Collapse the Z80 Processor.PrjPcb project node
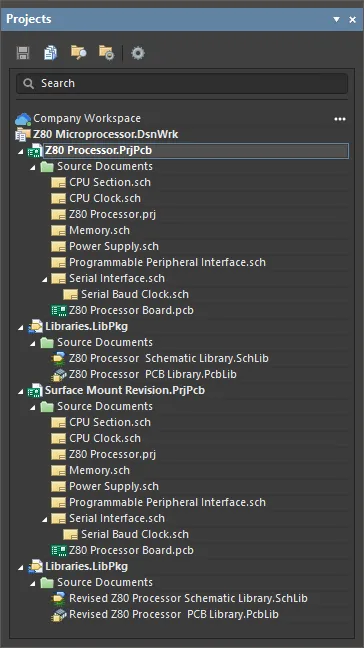 click(x=21, y=152)
